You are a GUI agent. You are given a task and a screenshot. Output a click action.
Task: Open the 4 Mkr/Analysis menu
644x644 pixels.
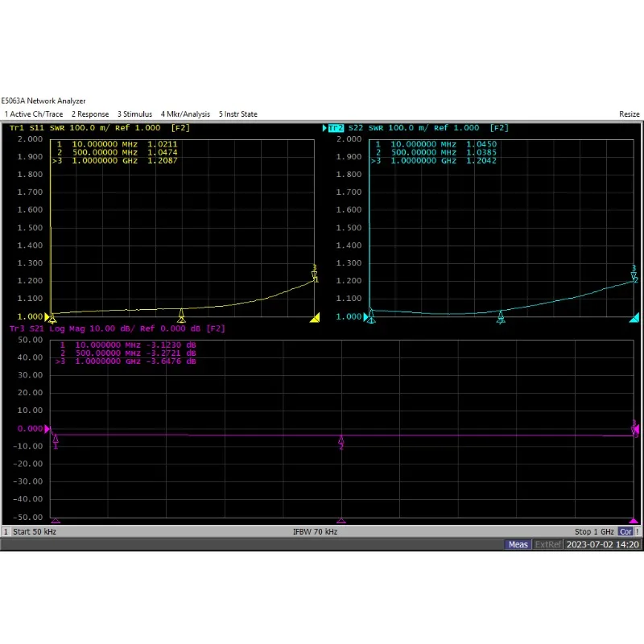coord(185,114)
